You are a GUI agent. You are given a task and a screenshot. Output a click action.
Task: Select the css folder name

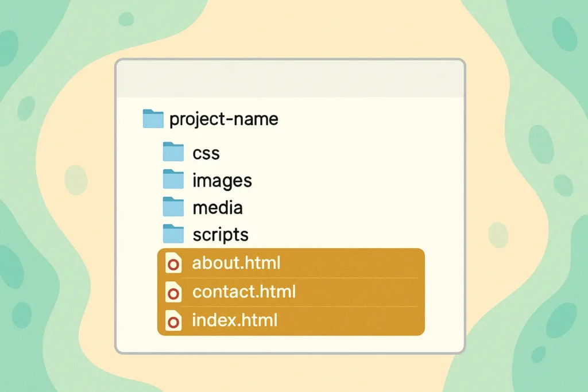[x=206, y=154]
